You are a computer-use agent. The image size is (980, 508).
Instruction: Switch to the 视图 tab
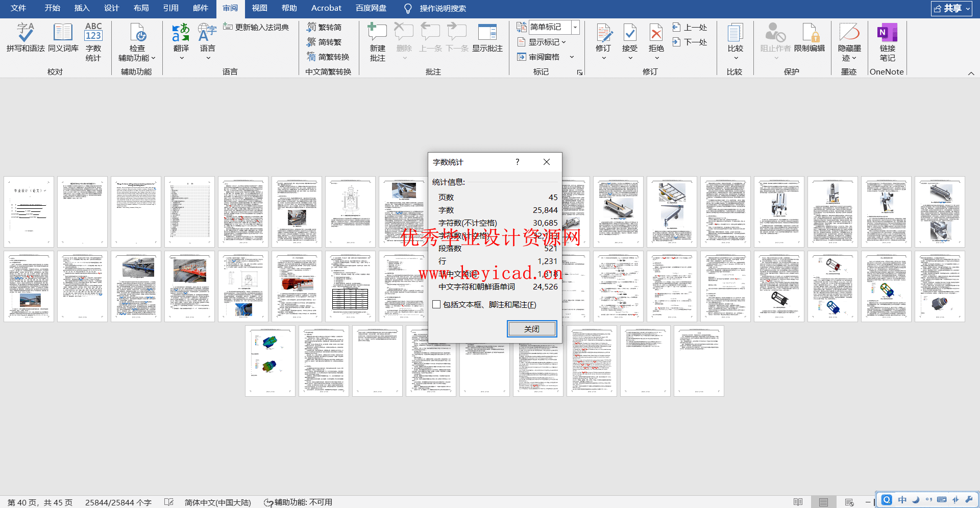tap(259, 8)
